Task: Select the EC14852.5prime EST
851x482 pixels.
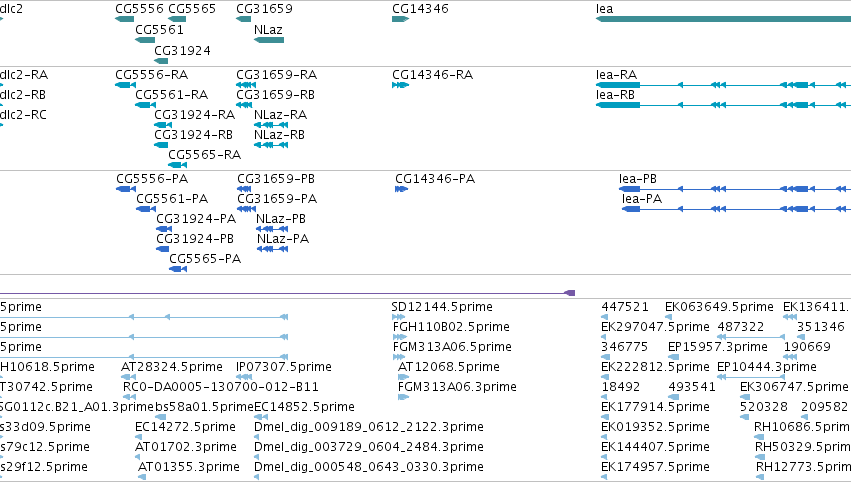Action: 261,417
